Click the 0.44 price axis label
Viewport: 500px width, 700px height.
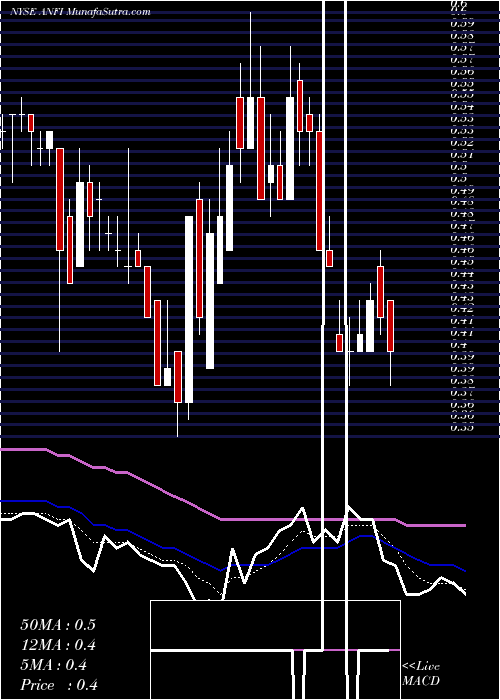[x=462, y=273]
